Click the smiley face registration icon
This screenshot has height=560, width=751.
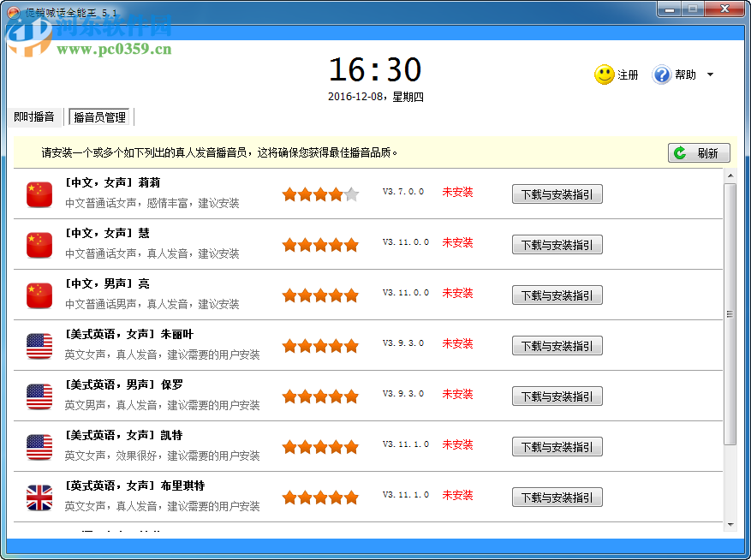coord(605,74)
